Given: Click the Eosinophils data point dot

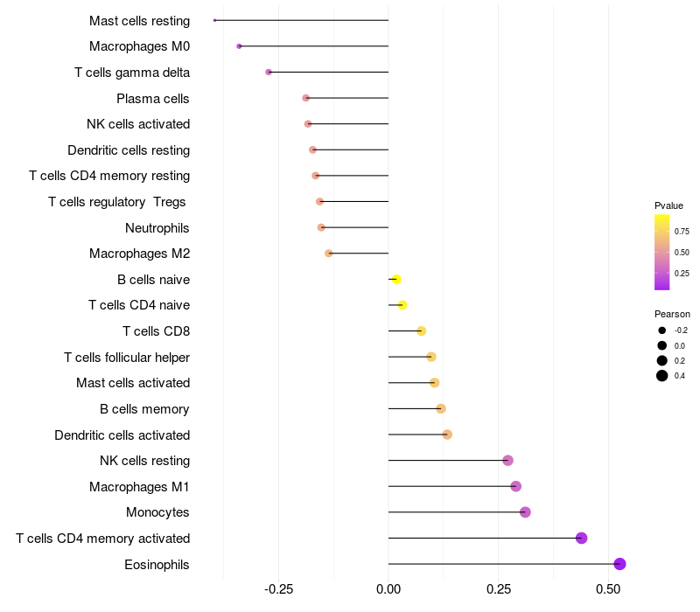Looking at the screenshot, I should click(619, 564).
